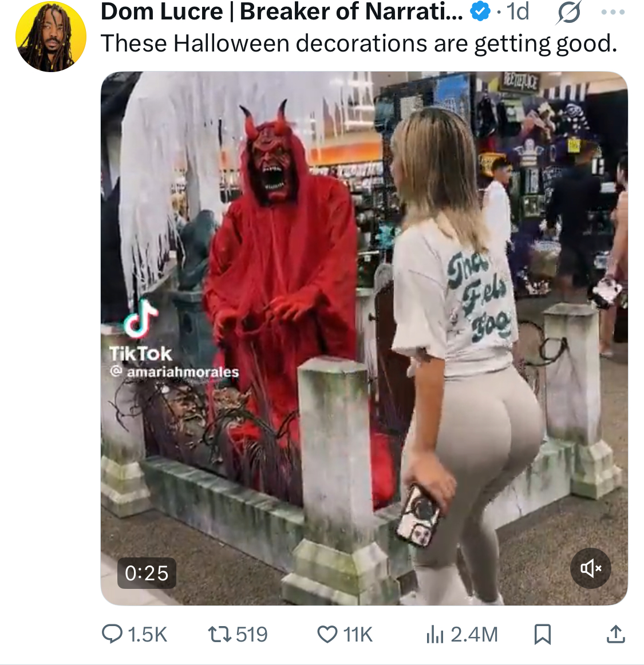The image size is (644, 665).
Task: Open the three-dot more options menu
Action: coord(613,12)
